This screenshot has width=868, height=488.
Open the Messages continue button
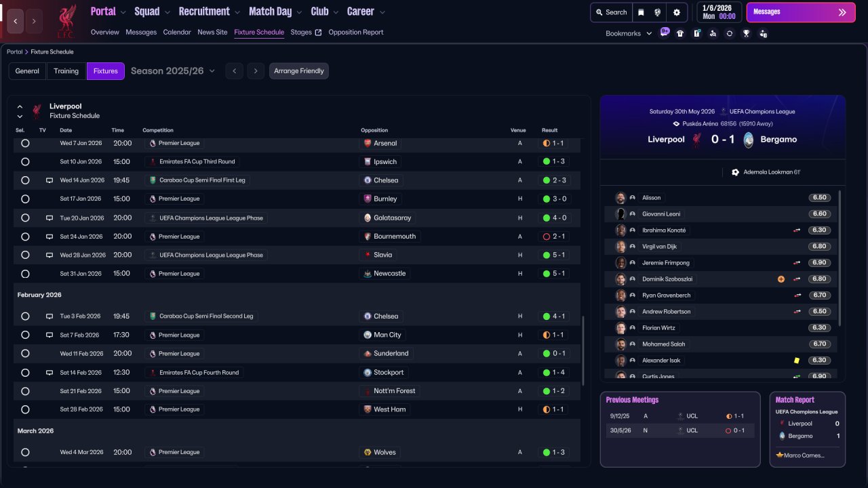pyautogui.click(x=800, y=12)
